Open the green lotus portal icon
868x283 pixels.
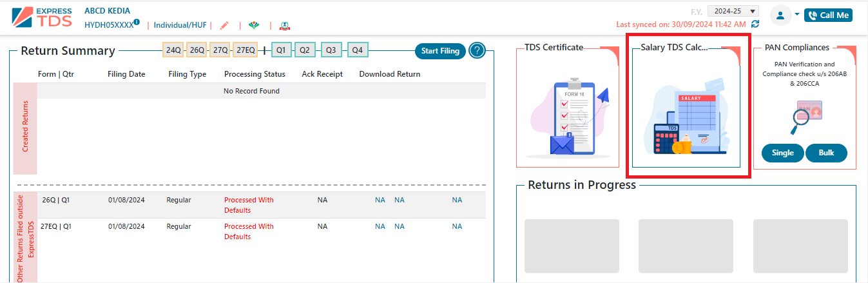tap(255, 26)
